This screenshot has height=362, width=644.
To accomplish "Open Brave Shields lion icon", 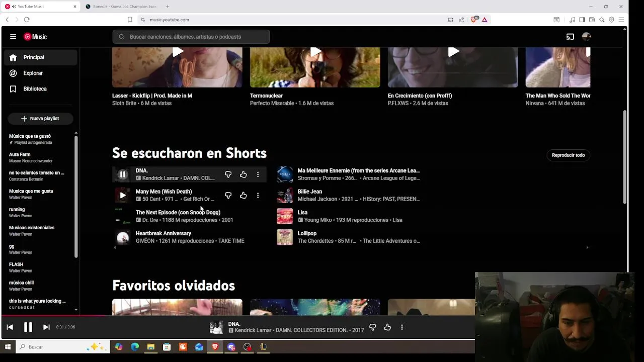I will click(x=474, y=20).
